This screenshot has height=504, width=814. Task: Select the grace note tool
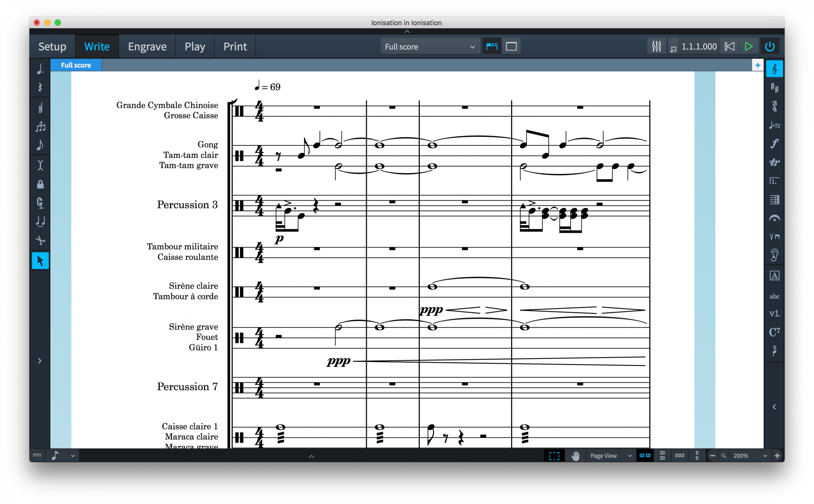coord(40,145)
